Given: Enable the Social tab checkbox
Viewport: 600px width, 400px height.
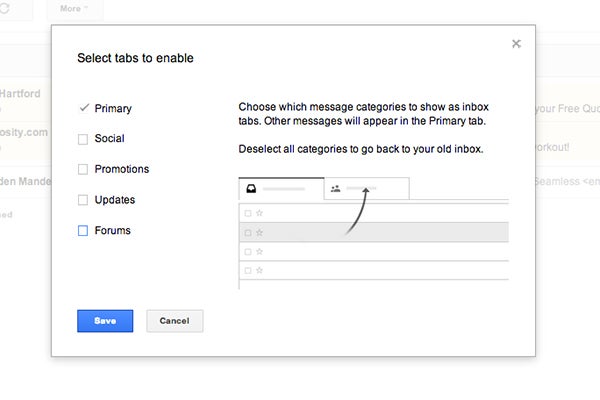Looking at the screenshot, I should pyautogui.click(x=83, y=139).
